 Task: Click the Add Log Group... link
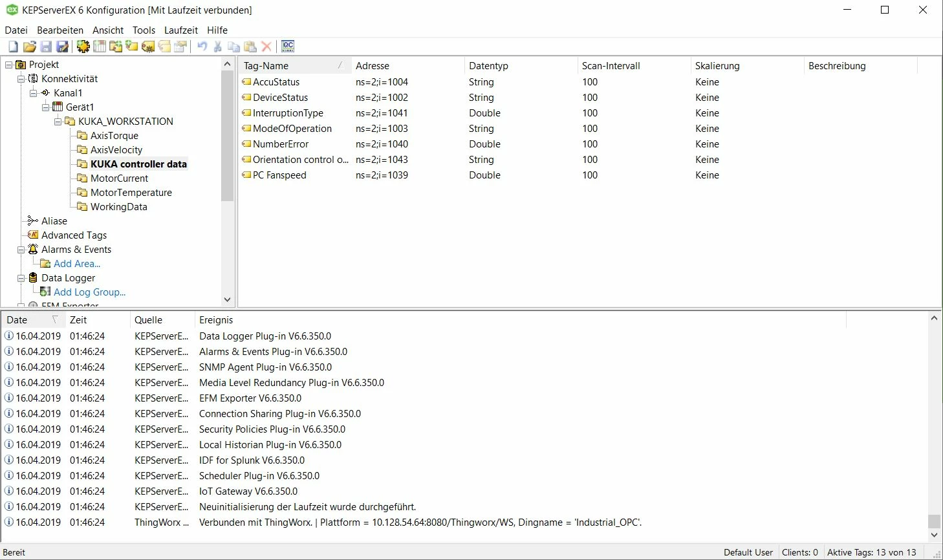click(x=90, y=292)
